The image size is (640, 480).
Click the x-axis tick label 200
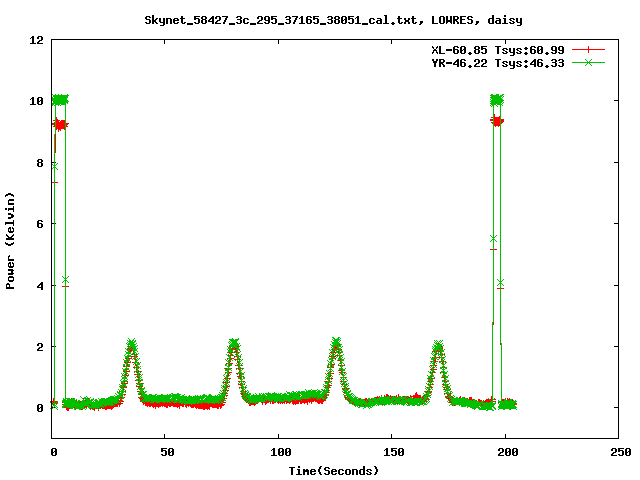point(508,452)
